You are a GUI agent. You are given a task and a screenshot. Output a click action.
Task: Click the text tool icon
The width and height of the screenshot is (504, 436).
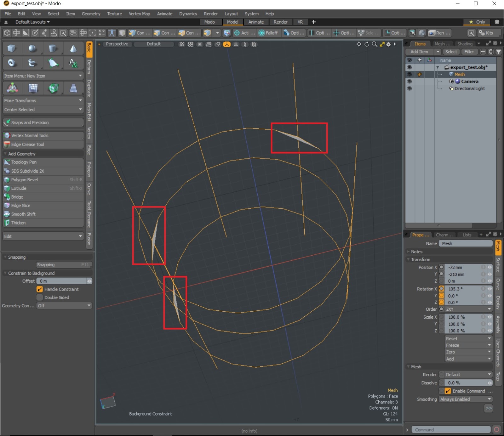point(73,63)
